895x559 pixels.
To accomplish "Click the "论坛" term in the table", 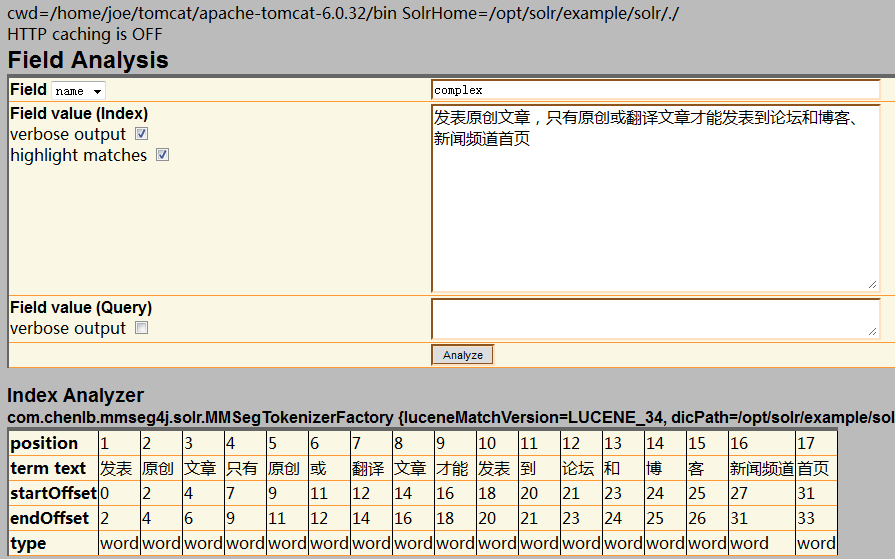I will point(578,468).
